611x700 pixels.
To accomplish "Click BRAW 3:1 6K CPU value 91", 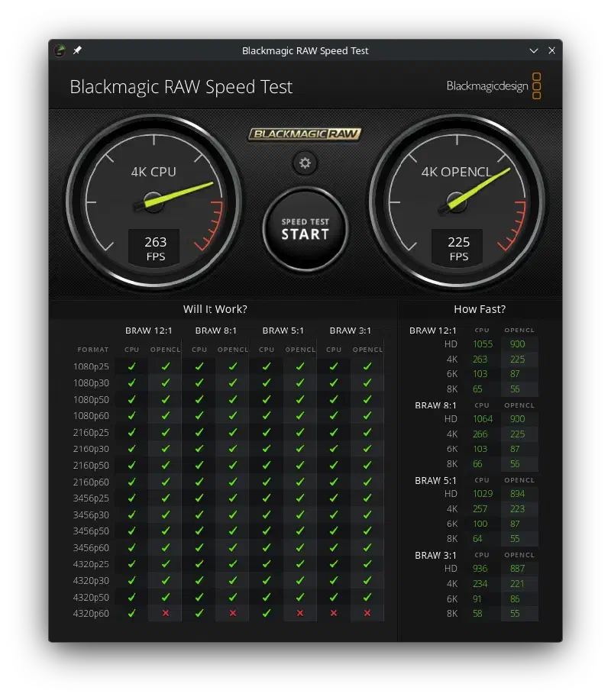I will coord(477,598).
